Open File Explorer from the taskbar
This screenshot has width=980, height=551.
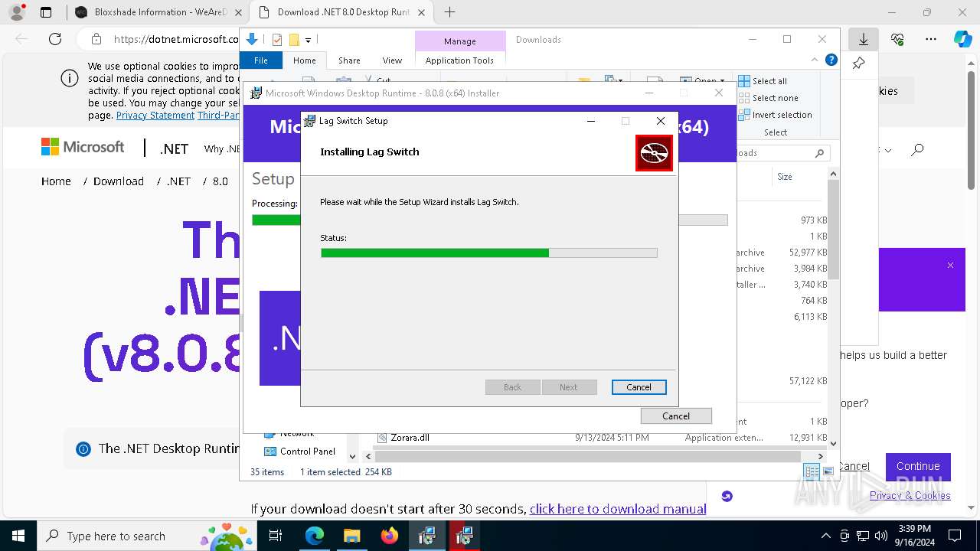coord(351,536)
